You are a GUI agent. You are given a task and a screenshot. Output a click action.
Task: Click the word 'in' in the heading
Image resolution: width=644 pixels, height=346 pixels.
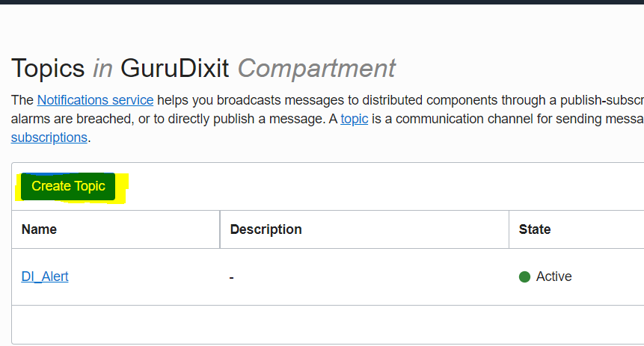point(102,69)
